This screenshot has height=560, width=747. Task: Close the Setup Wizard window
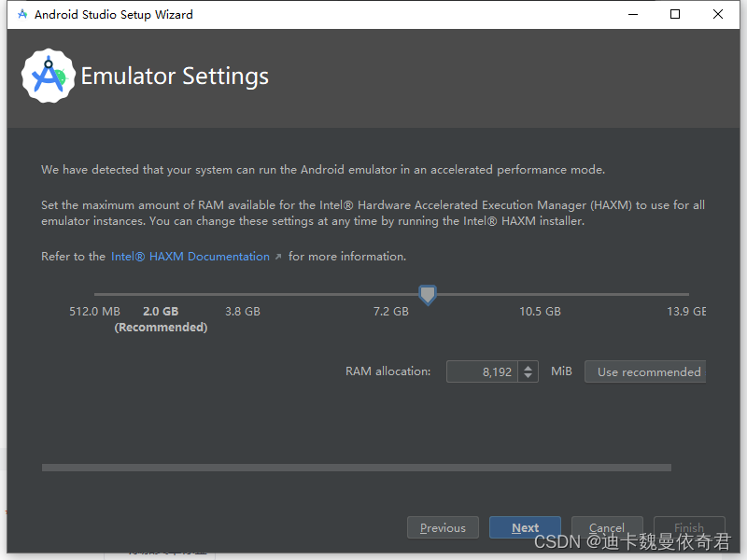(x=717, y=14)
